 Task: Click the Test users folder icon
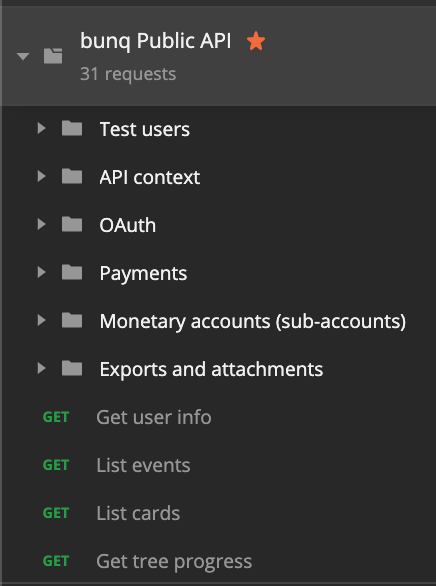point(72,128)
